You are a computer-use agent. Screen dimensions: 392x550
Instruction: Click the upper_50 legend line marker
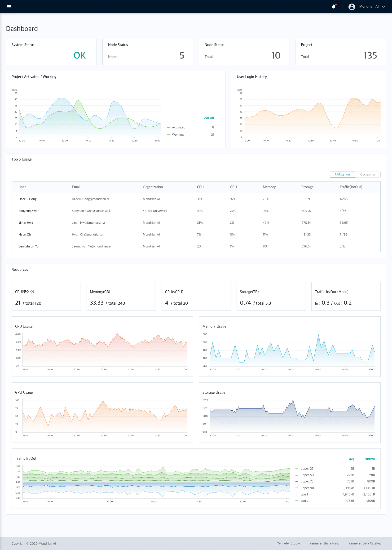tap(297, 475)
